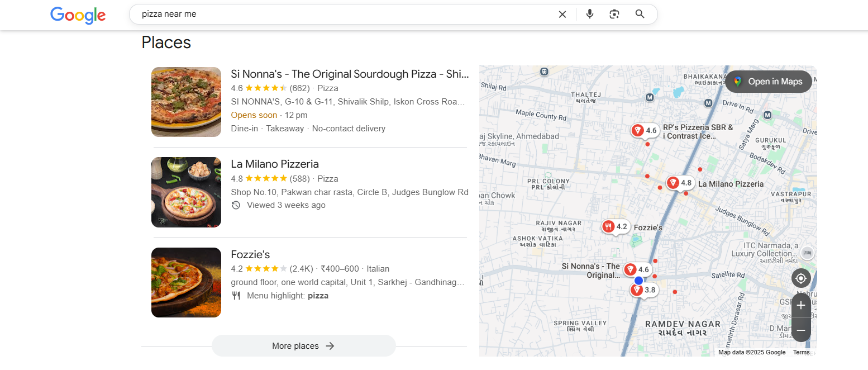This screenshot has width=868, height=370.
Task: Click into the 'pizza near me' search field
Action: (335, 15)
